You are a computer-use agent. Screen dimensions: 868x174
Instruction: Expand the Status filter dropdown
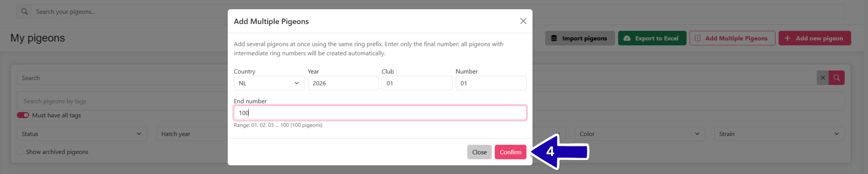(82, 134)
